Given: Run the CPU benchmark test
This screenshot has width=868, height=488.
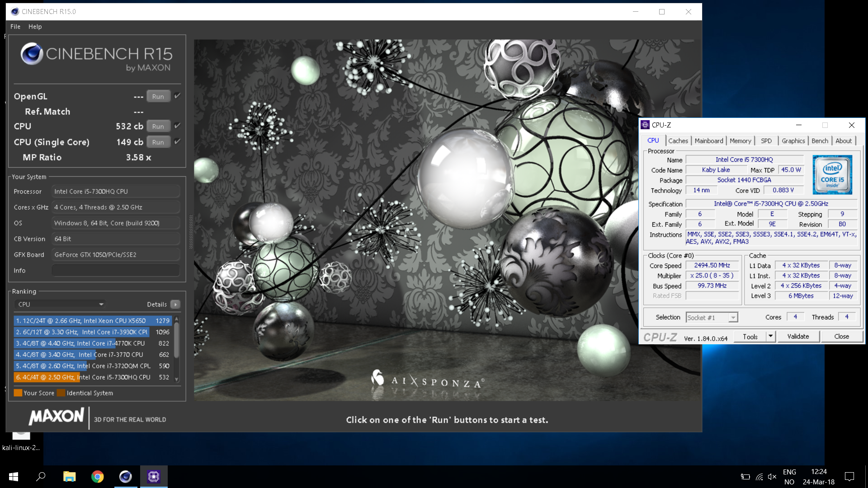Looking at the screenshot, I should click(x=158, y=126).
